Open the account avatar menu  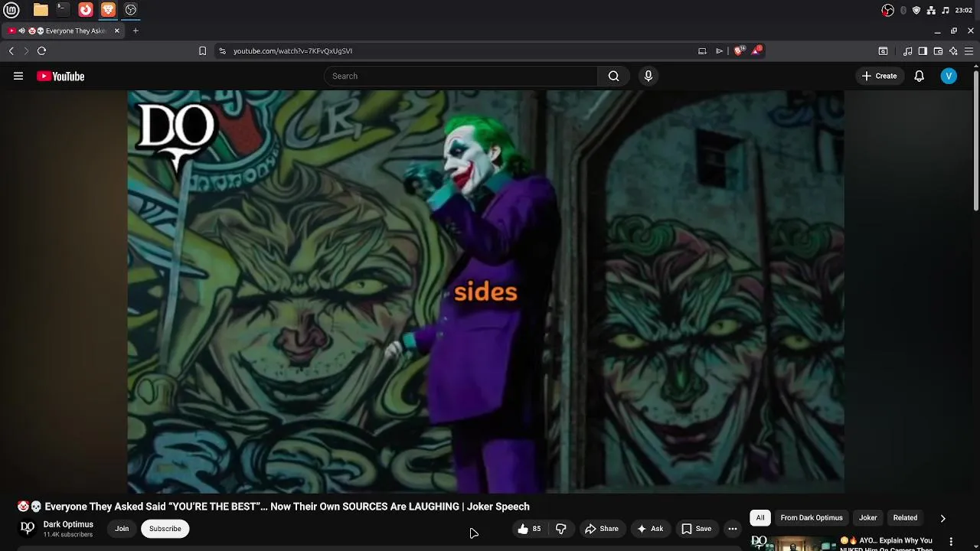[949, 76]
